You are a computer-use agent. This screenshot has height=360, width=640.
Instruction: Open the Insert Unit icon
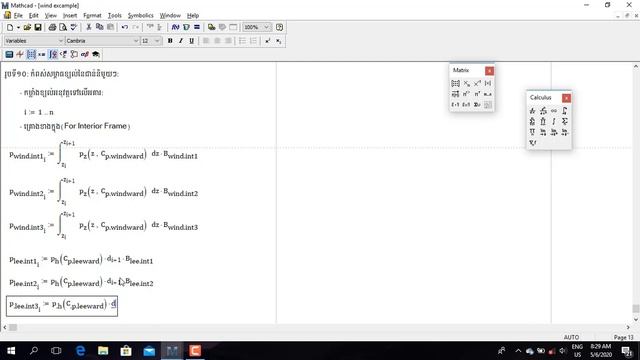186,27
